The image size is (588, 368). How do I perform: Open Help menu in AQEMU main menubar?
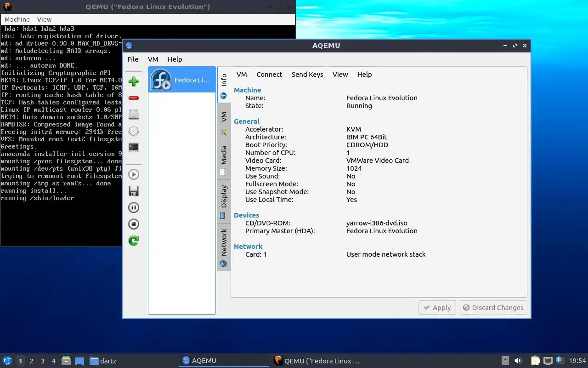pos(175,59)
